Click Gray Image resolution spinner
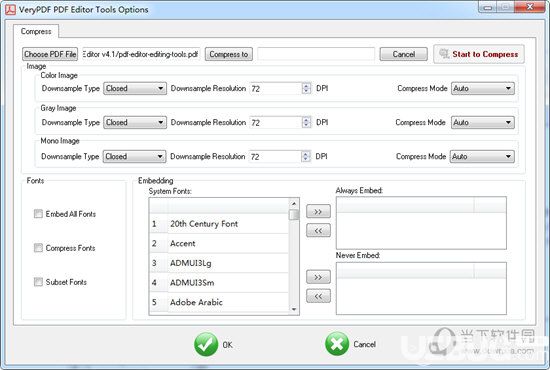550x370 pixels. point(306,122)
